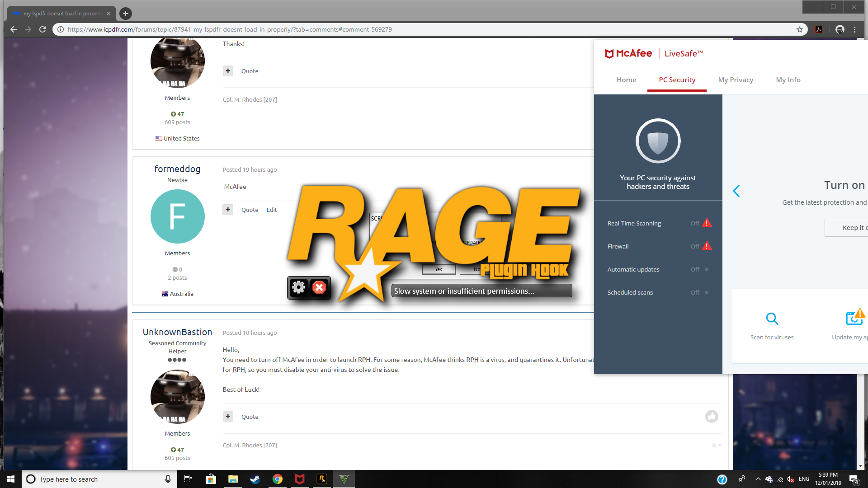Bookmark page with the star icon

[x=799, y=29]
